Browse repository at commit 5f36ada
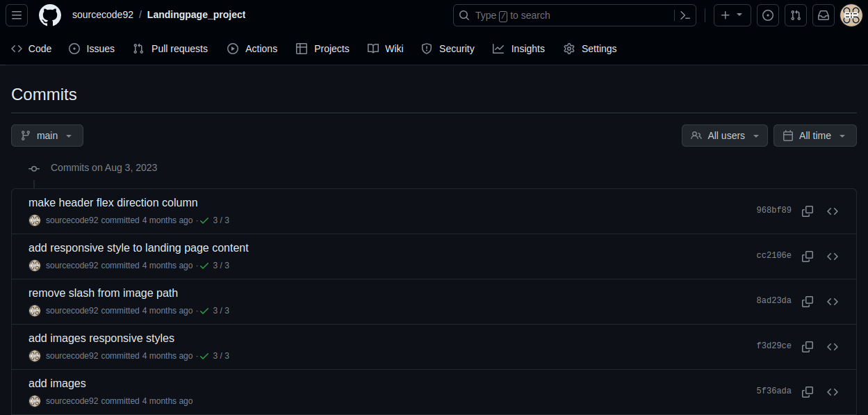Image resolution: width=868 pixels, height=415 pixels. [833, 392]
